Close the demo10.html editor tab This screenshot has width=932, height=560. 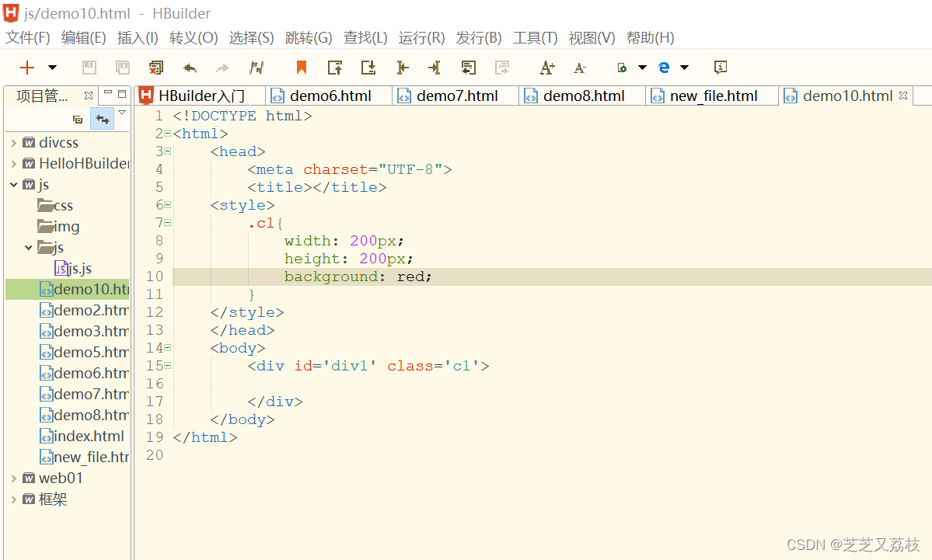903,96
